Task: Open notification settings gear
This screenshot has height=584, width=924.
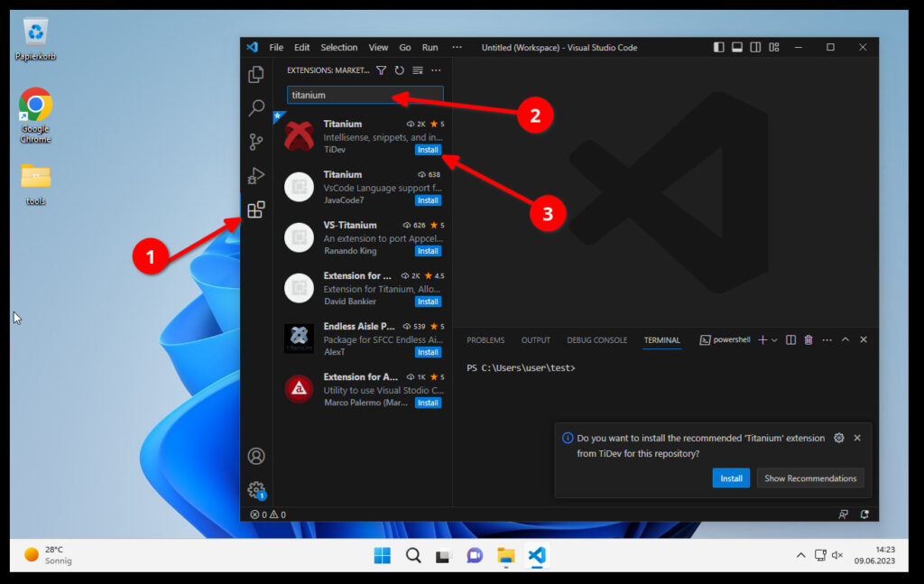Action: coord(838,438)
